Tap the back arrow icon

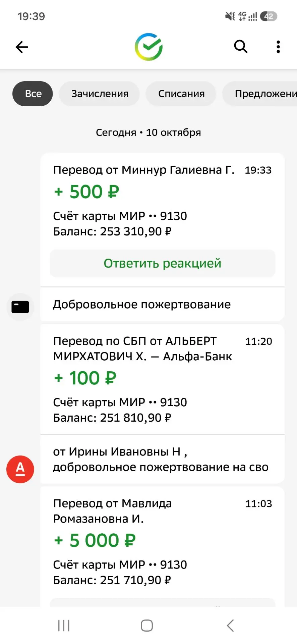tap(22, 47)
